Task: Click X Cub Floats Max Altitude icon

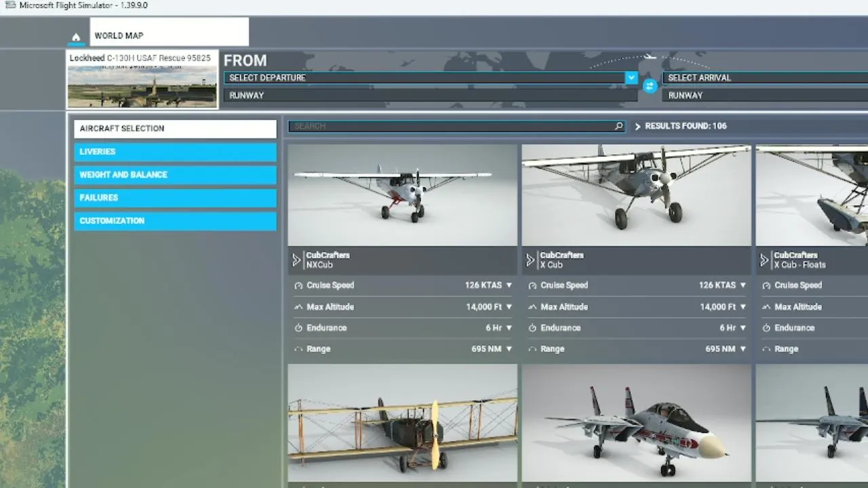Action: [766, 307]
